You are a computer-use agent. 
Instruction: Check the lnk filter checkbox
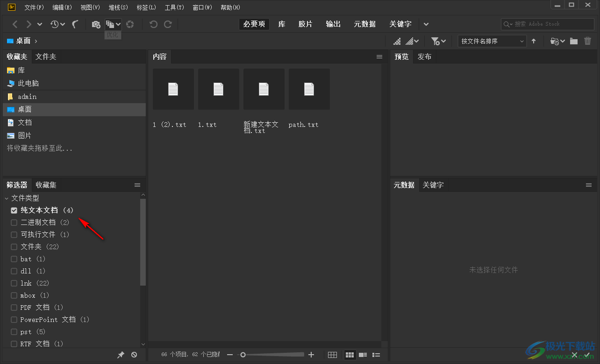(14, 283)
